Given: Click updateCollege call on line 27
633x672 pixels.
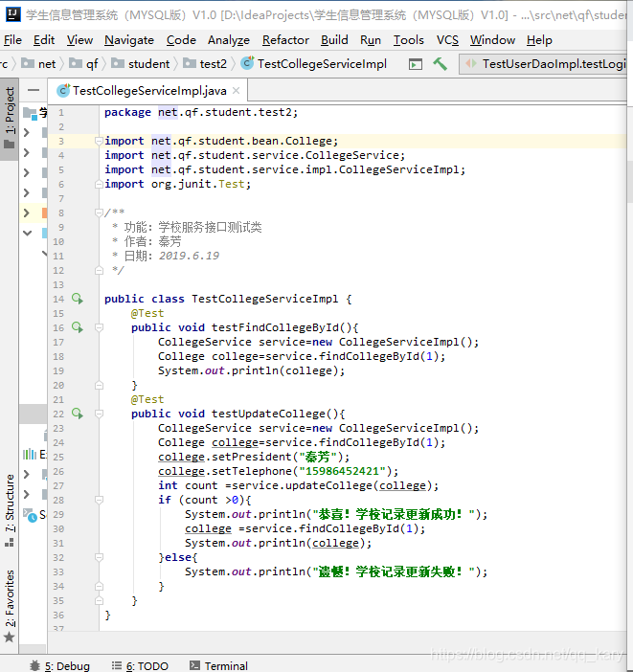Looking at the screenshot, I should [x=328, y=485].
